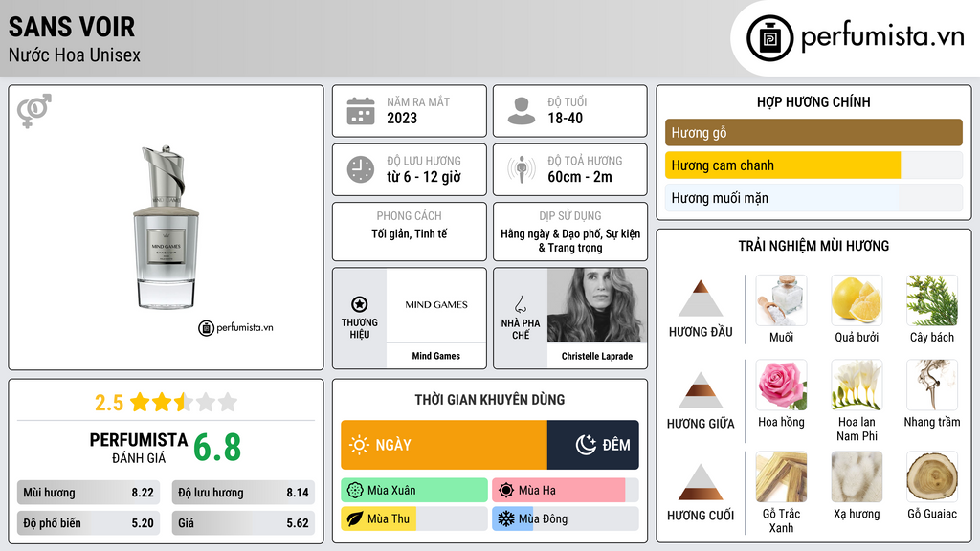Click the calendar icon beside Năm ra mắt
This screenshot has height=551, width=980.
[361, 111]
